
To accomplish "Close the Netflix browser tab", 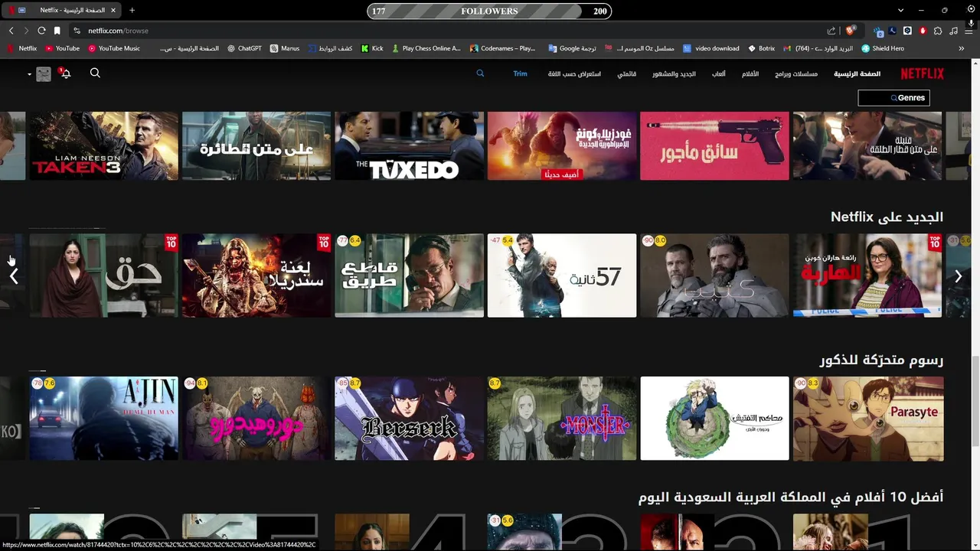I will [113, 11].
